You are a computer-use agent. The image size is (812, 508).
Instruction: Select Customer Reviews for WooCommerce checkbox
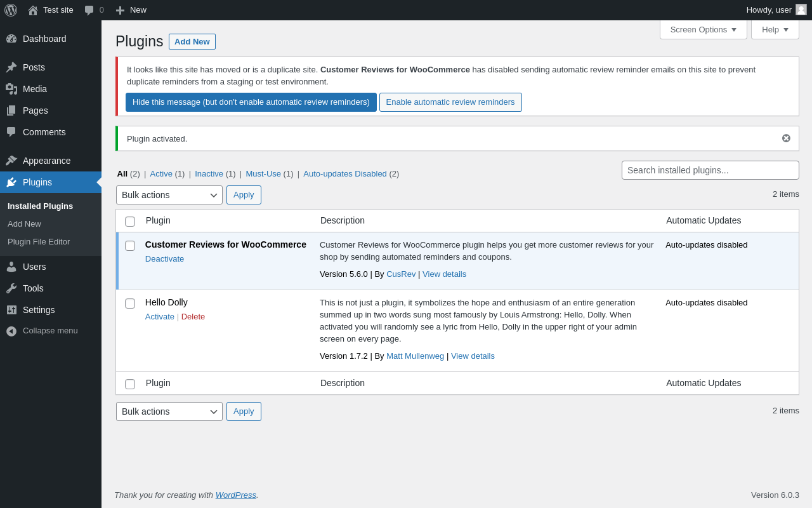click(130, 246)
